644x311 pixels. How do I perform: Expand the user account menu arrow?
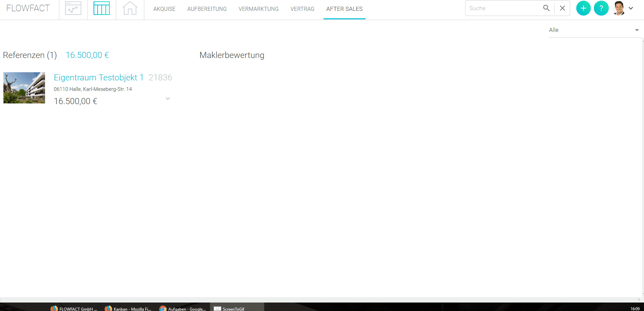tap(631, 8)
